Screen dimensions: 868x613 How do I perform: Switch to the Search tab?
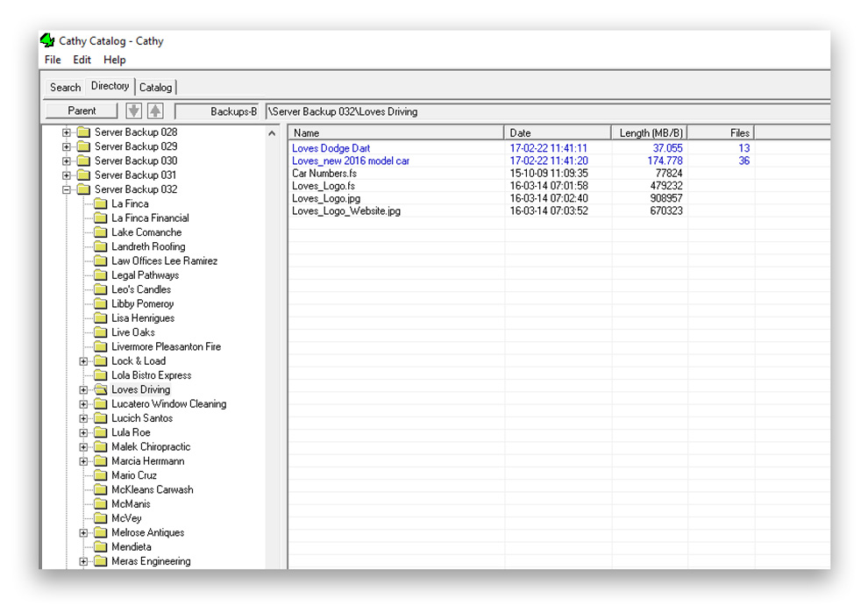pyautogui.click(x=65, y=87)
